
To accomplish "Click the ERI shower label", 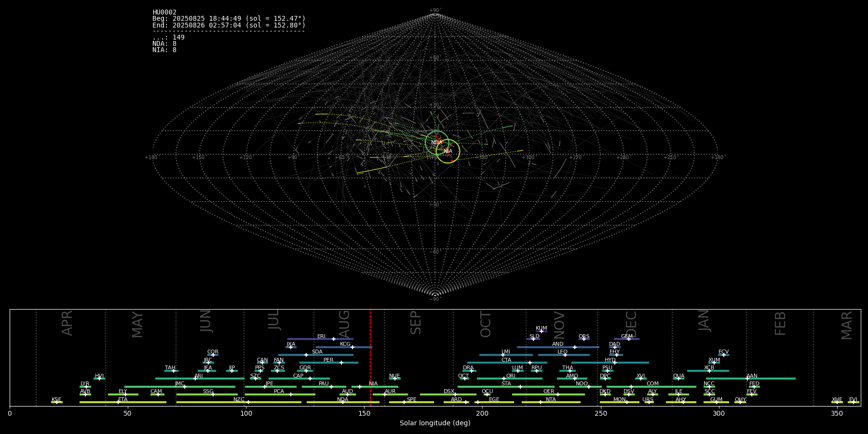I will [x=321, y=337].
